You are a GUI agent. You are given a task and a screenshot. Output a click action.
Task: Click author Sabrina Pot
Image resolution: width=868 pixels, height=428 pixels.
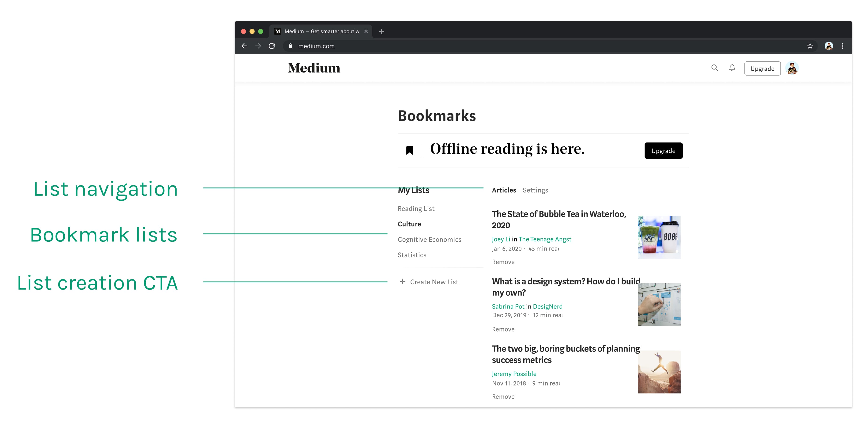tap(508, 307)
